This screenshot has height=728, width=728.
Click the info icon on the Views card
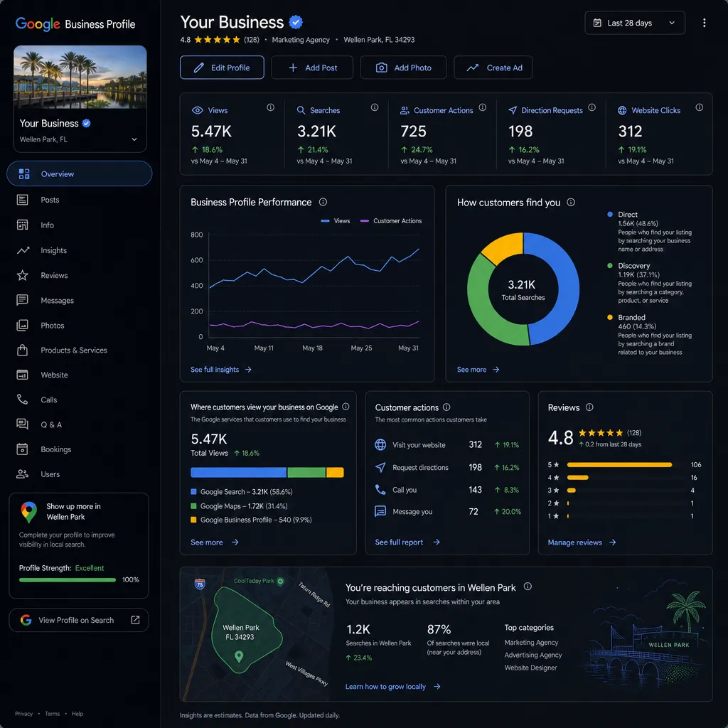(270, 108)
